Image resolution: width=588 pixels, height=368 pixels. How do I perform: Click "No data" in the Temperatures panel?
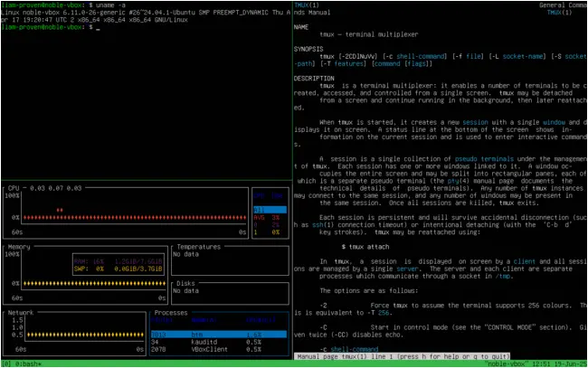(186, 254)
